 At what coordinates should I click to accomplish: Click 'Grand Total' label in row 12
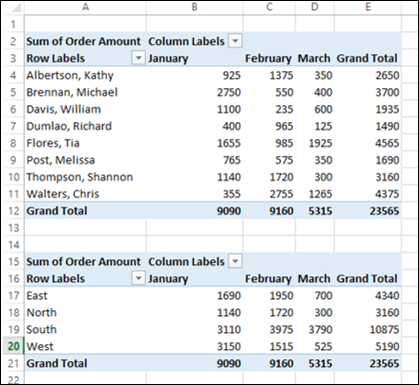pyautogui.click(x=57, y=211)
